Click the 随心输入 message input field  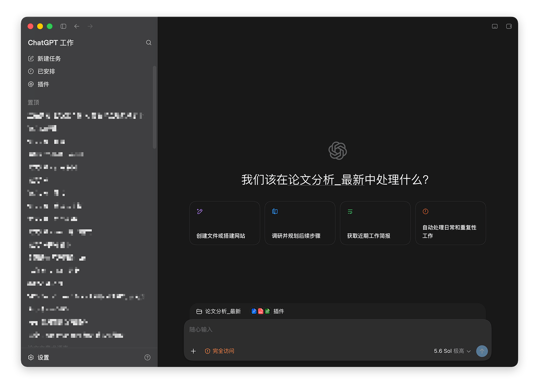tap(337, 330)
